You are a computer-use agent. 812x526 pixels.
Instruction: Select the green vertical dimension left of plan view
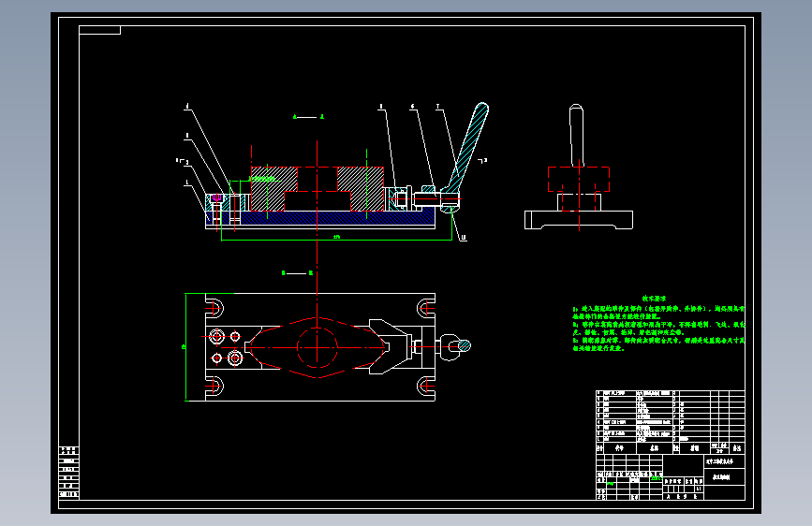pos(185,347)
